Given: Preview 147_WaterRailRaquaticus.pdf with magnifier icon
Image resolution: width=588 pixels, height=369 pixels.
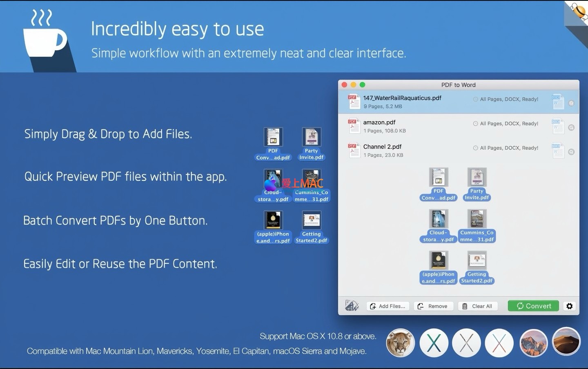Looking at the screenshot, I should tap(571, 103).
